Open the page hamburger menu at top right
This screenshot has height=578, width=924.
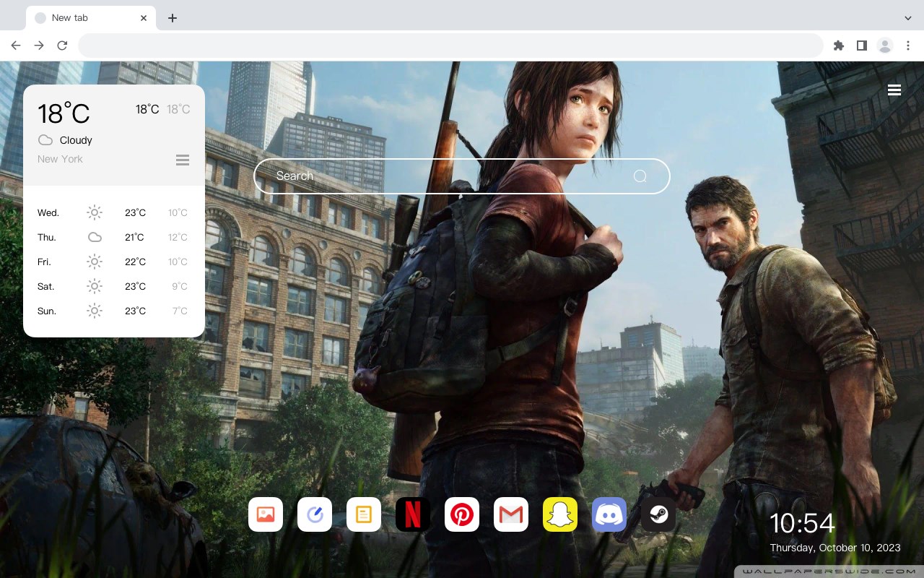[x=894, y=90]
